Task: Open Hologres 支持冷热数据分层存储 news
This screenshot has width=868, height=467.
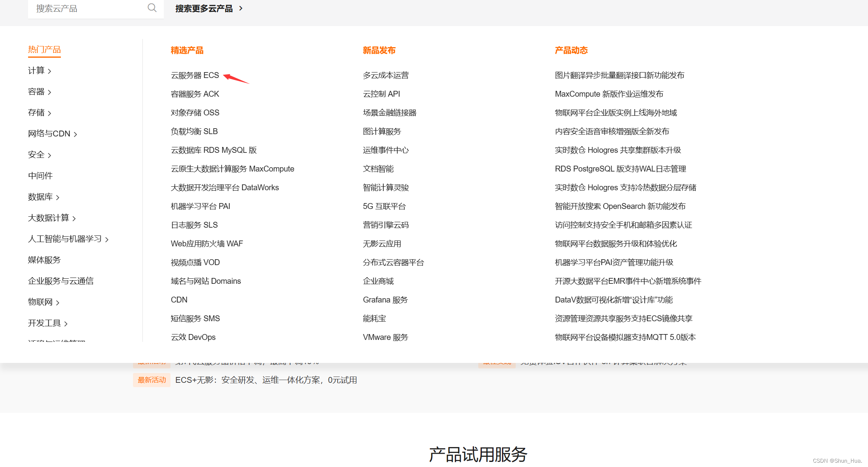Action: point(626,188)
